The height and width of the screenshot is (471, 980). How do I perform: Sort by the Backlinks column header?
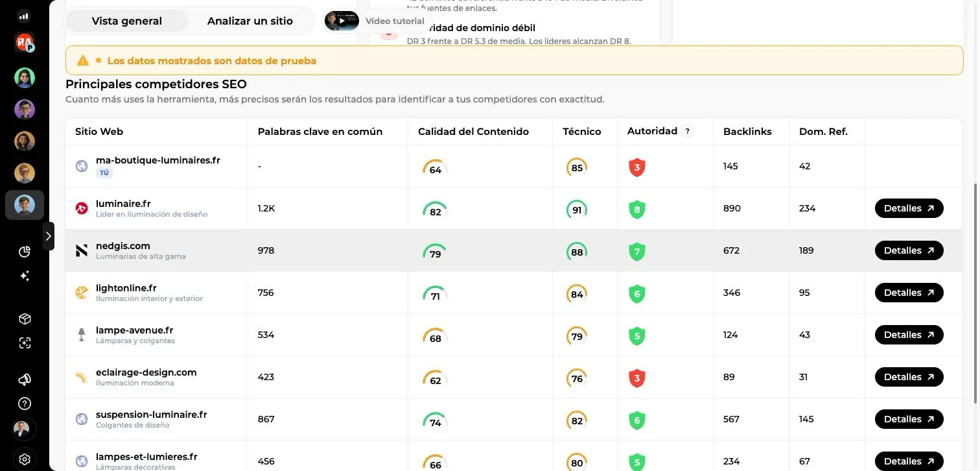click(x=747, y=131)
